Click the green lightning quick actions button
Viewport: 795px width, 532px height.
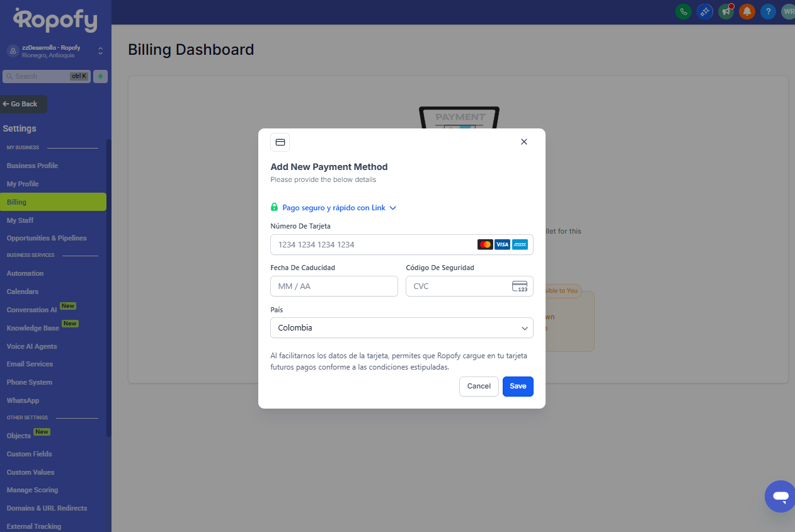point(100,76)
